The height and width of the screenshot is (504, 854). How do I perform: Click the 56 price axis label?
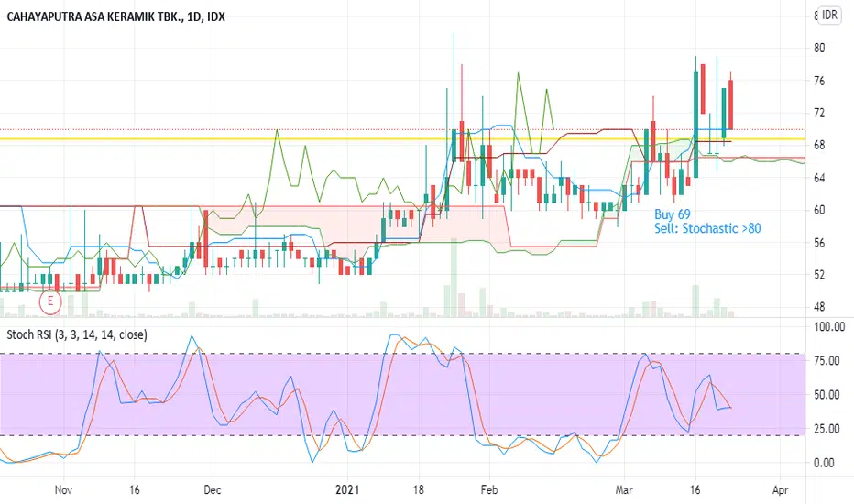click(x=819, y=243)
